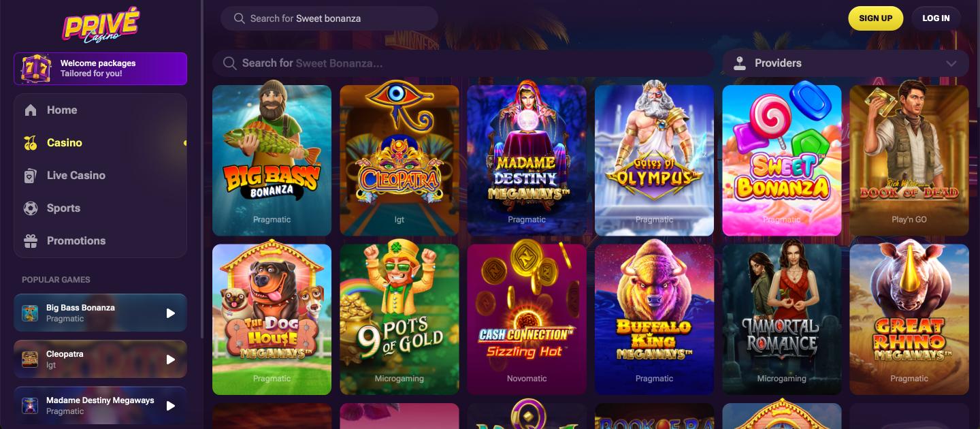Open the Welcome packages banner
The height and width of the screenshot is (429, 980).
coord(100,69)
